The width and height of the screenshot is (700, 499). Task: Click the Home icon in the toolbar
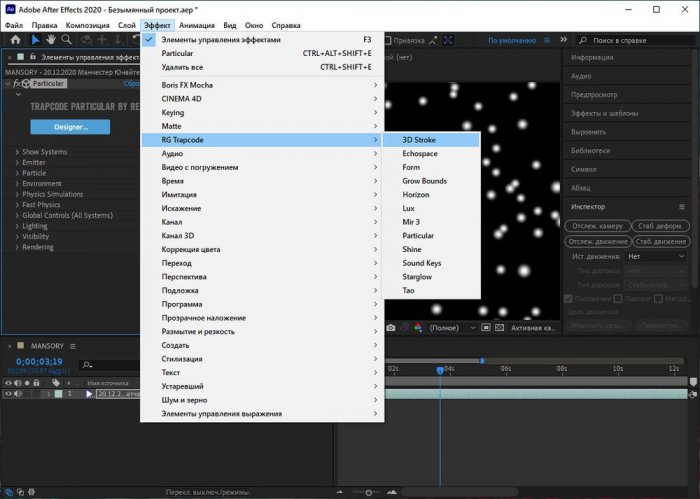tap(16, 40)
